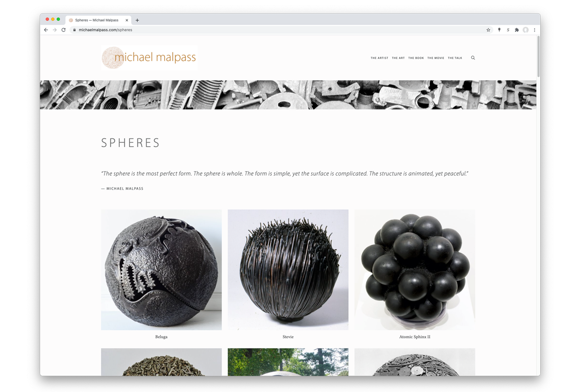Image resolution: width=588 pixels, height=392 pixels.
Task: Go to THE BOOK page
Action: point(416,58)
